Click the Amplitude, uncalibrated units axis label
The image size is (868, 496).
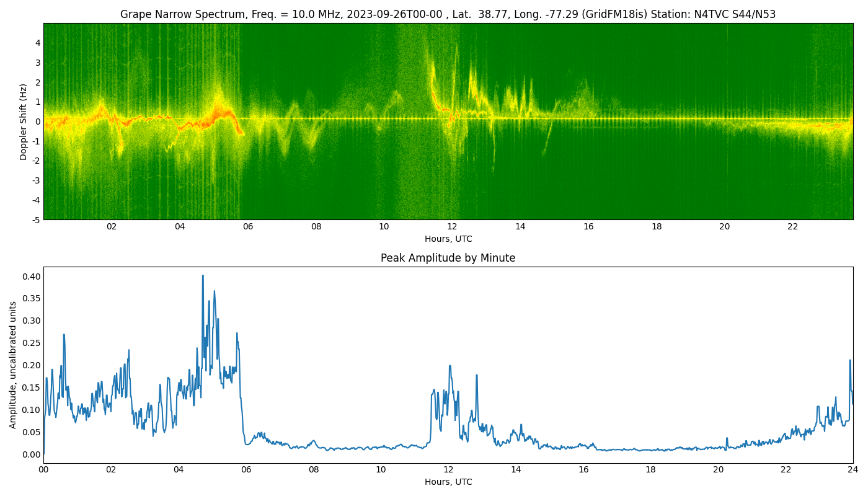point(13,365)
